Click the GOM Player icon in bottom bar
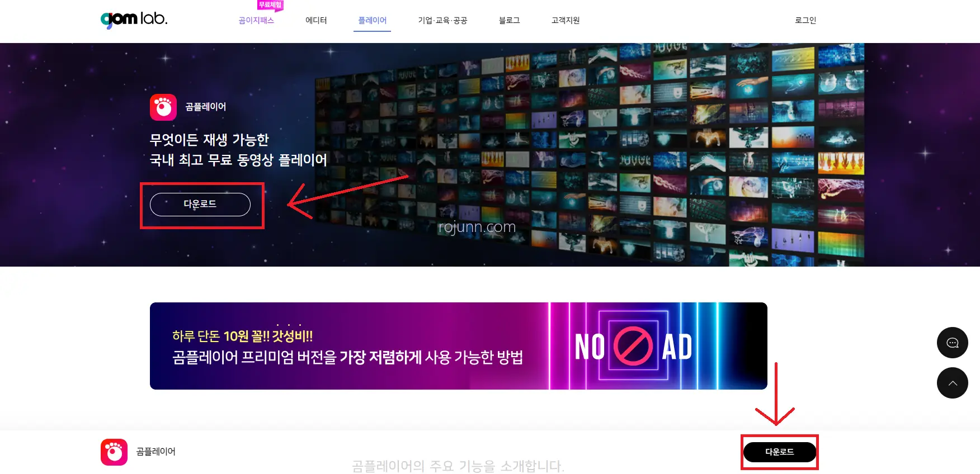This screenshot has height=474, width=980. click(x=114, y=452)
